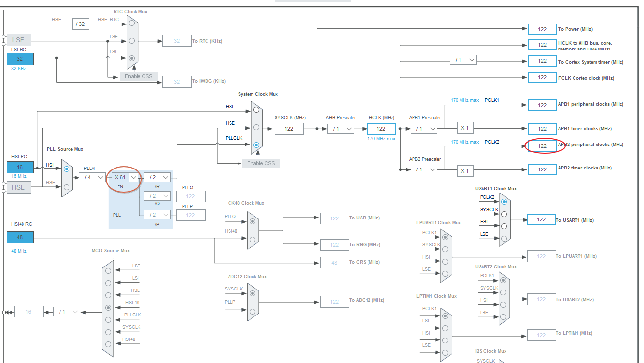Select PLLP in ADC12 Clock Mux

(x=253, y=311)
